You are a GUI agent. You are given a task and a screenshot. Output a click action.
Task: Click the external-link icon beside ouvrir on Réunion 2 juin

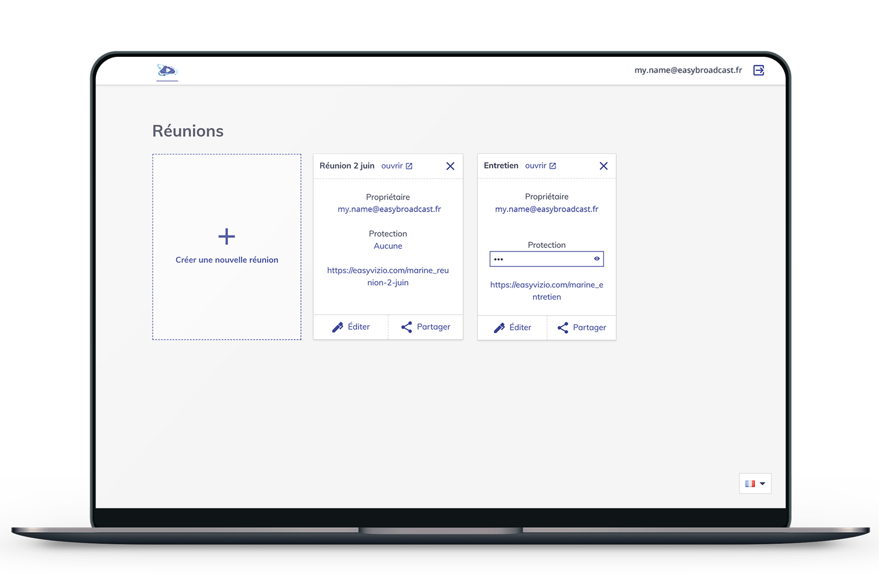point(410,166)
